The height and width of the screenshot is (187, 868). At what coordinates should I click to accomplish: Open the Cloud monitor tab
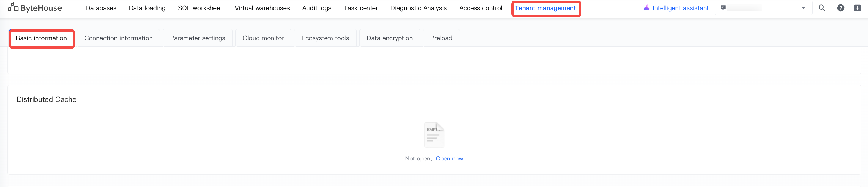tap(263, 38)
